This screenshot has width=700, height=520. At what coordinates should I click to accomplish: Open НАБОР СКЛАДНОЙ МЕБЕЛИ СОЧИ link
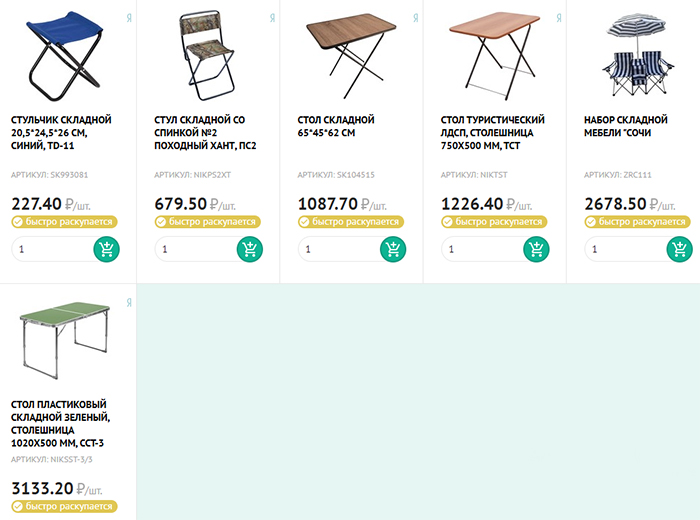coord(626,126)
